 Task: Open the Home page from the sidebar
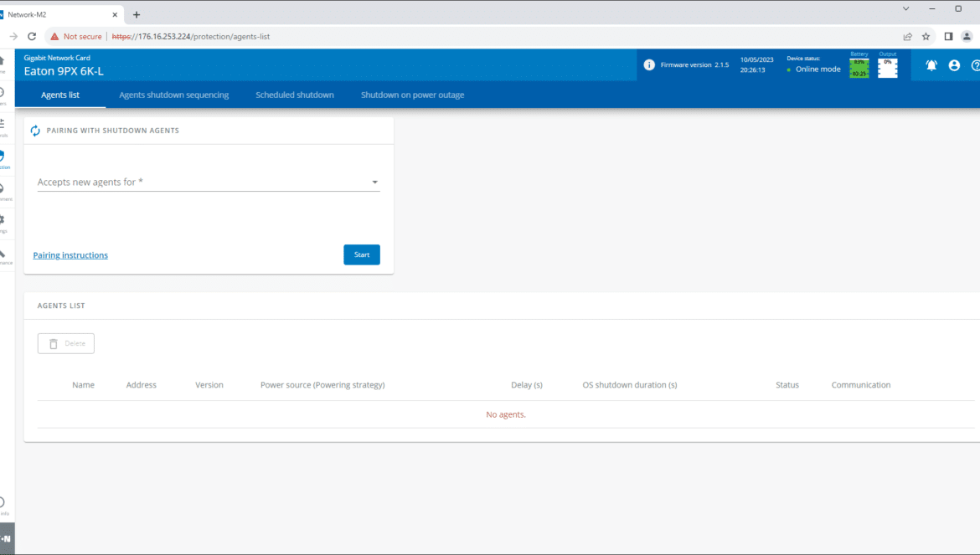tap(3, 63)
